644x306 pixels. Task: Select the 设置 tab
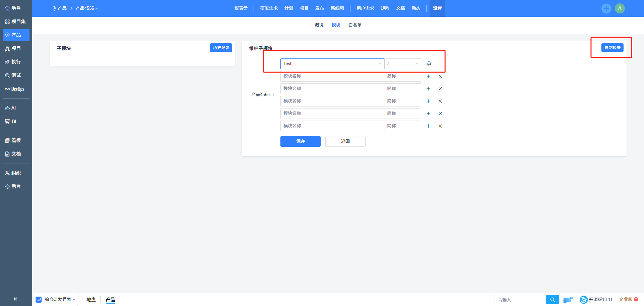(437, 8)
